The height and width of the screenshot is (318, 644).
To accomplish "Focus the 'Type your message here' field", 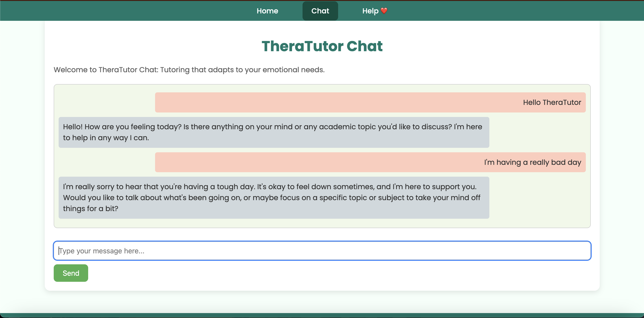I will point(322,250).
